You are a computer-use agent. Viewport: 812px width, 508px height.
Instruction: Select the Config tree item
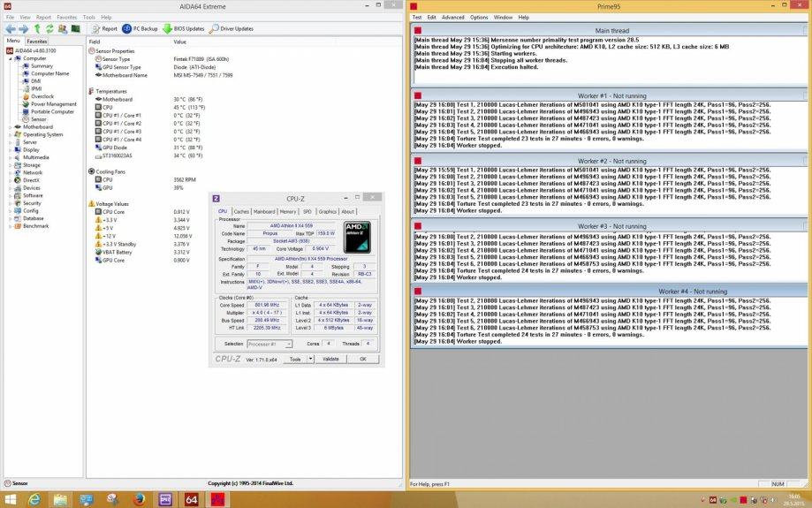pos(31,211)
